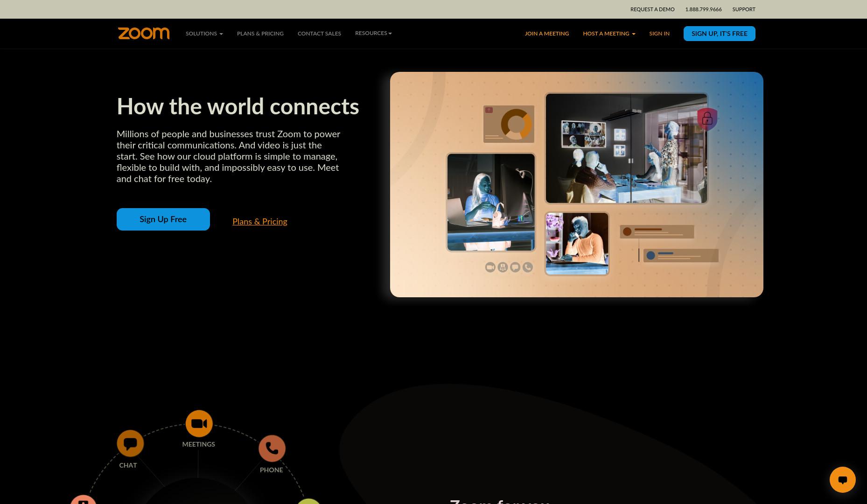Click the 1.888.799.9666 phone number

click(703, 9)
